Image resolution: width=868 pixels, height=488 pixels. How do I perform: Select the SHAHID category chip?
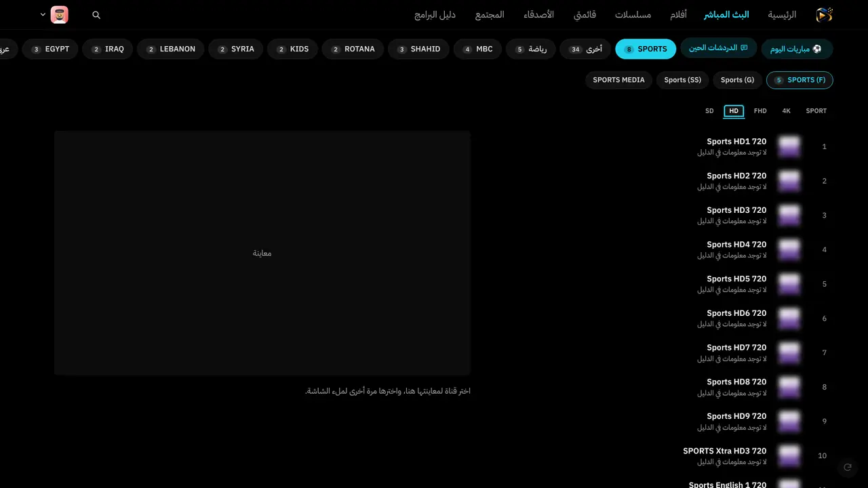pos(418,49)
